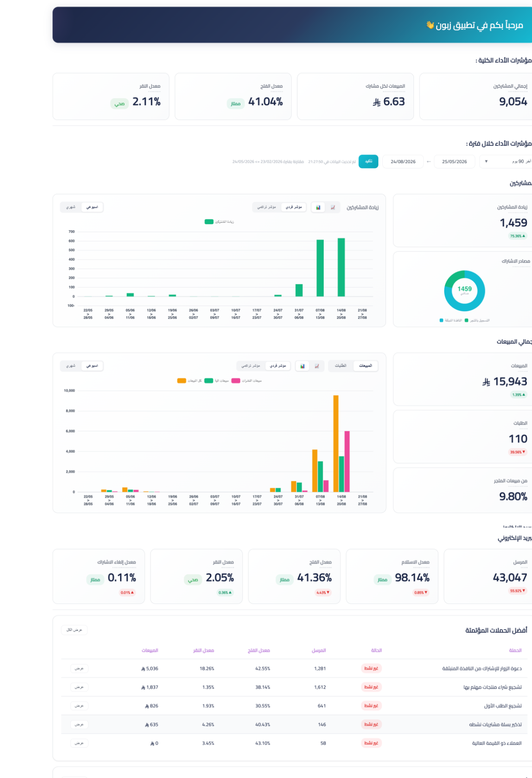Choose individual indicator (مؤشر فردي) in subscribers chart
This screenshot has width=532, height=778.
(293, 207)
